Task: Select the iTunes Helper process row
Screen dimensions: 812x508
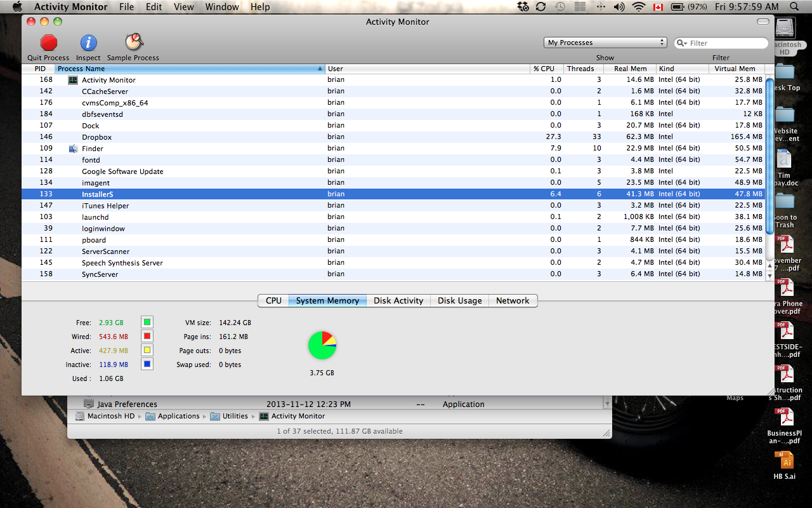Action: [x=393, y=206]
